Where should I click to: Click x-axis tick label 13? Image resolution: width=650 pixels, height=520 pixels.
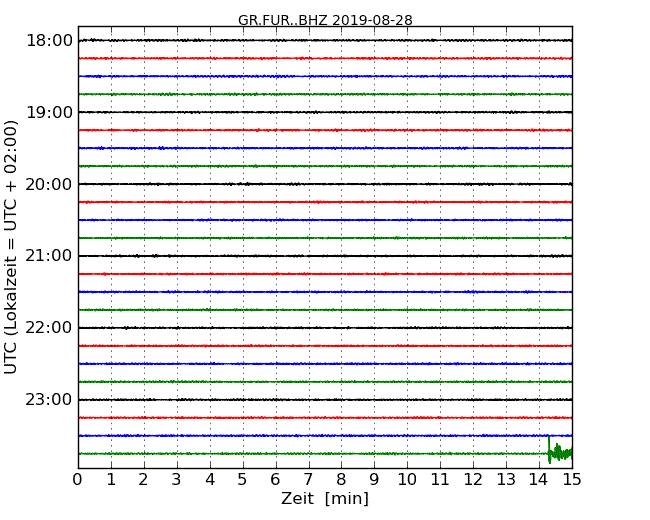pos(506,480)
